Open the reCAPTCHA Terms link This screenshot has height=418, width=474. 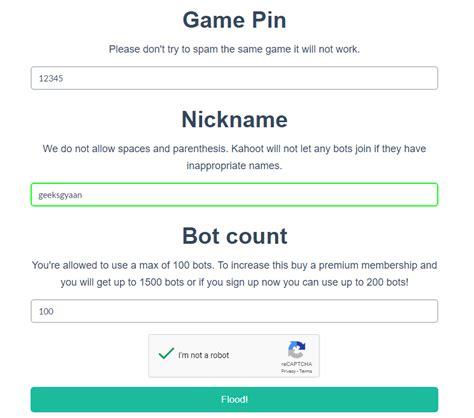coord(306,371)
